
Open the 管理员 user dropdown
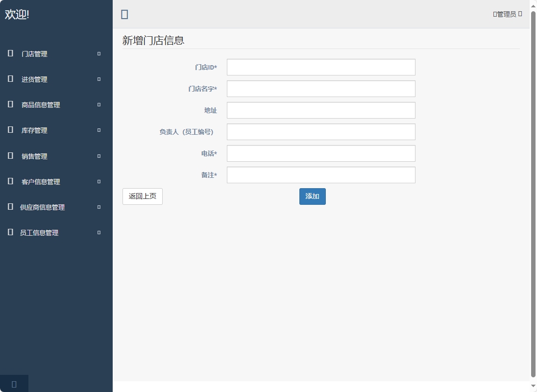(508, 14)
